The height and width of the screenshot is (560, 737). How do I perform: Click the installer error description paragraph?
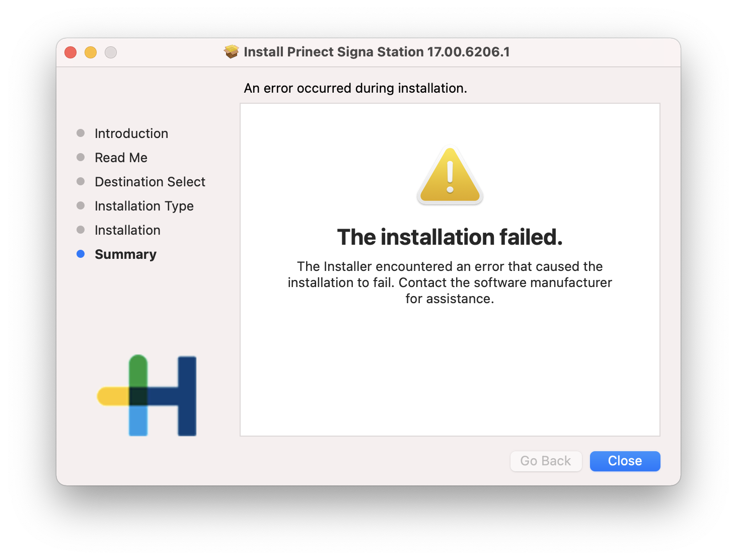tap(450, 283)
